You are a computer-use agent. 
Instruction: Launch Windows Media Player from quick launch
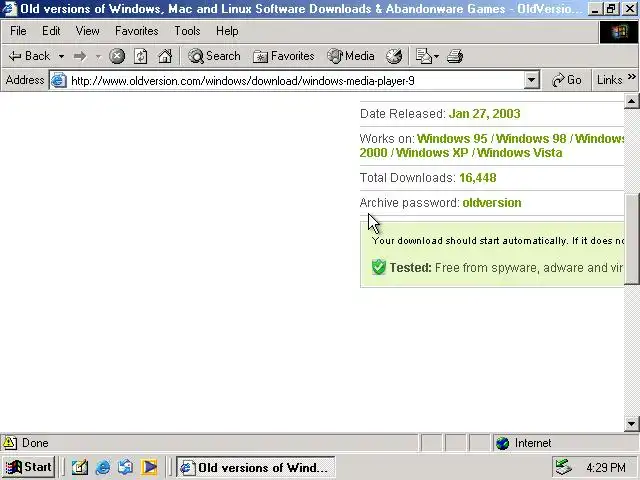tap(149, 467)
